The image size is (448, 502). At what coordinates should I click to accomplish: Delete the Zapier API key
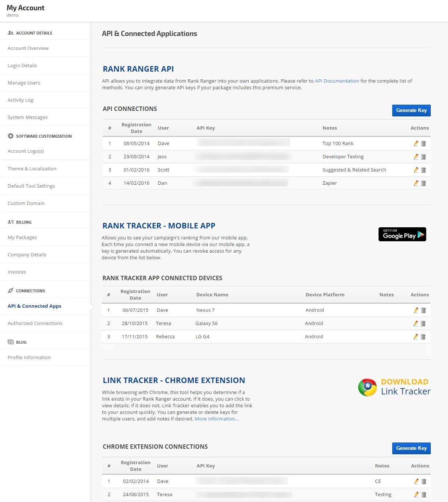click(423, 183)
